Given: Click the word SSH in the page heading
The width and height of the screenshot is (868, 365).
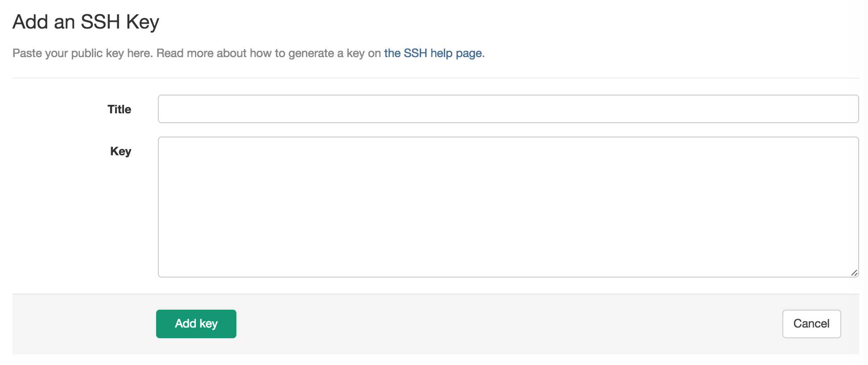Looking at the screenshot, I should click(x=100, y=22).
